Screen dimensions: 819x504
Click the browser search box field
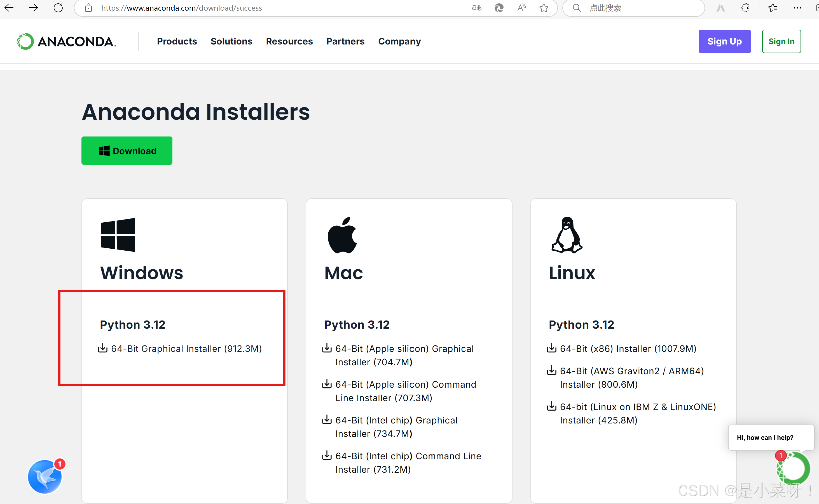(x=634, y=8)
